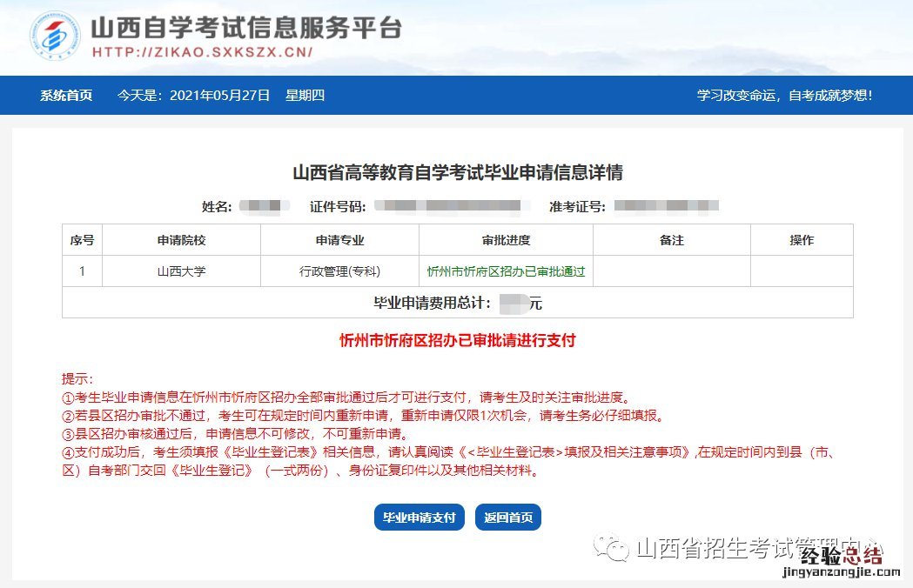The height and width of the screenshot is (588, 913).
Task: Click the WeChat icon in the watermark
Action: pyautogui.click(x=616, y=548)
